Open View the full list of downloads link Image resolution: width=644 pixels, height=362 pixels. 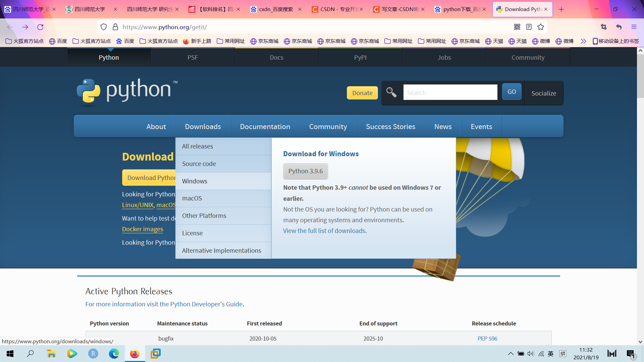click(324, 231)
